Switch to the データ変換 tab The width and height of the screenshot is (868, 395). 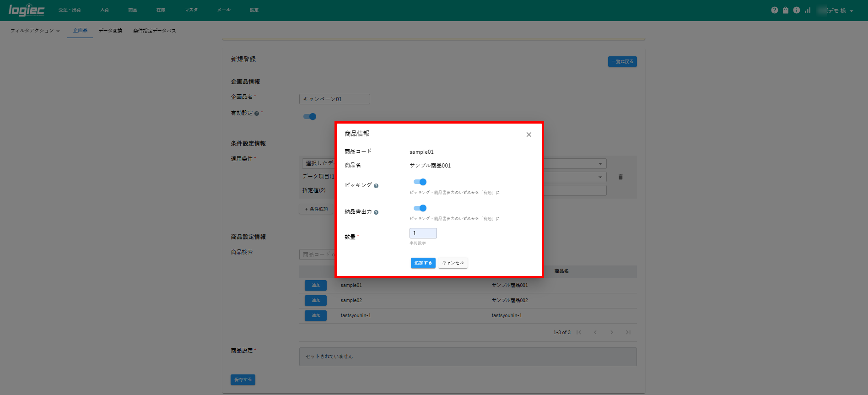point(111,31)
